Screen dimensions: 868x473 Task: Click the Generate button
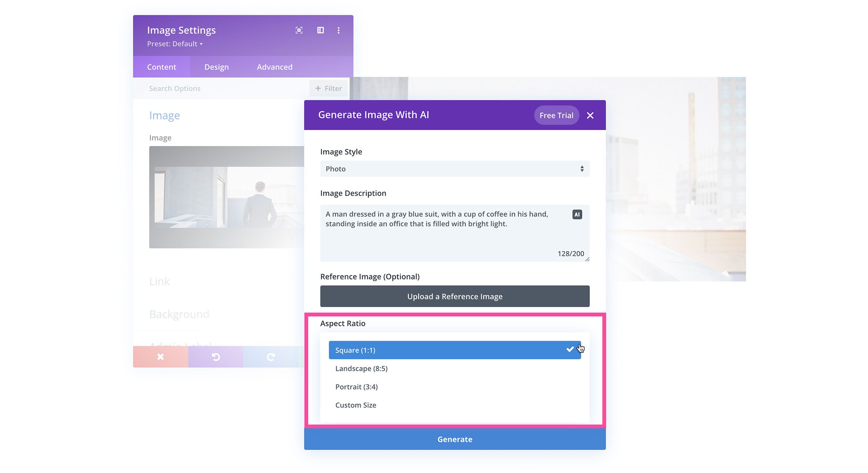click(x=455, y=439)
